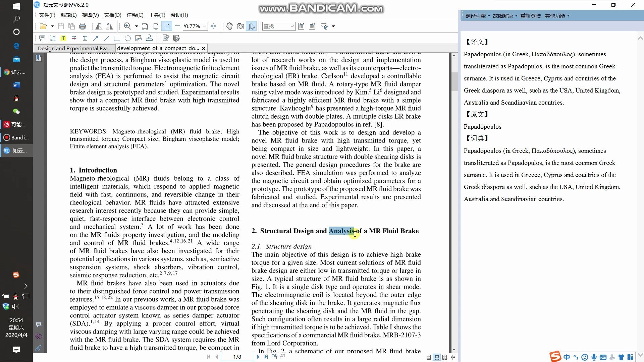Fit the full page in view
The image size is (644, 362).
click(145, 26)
